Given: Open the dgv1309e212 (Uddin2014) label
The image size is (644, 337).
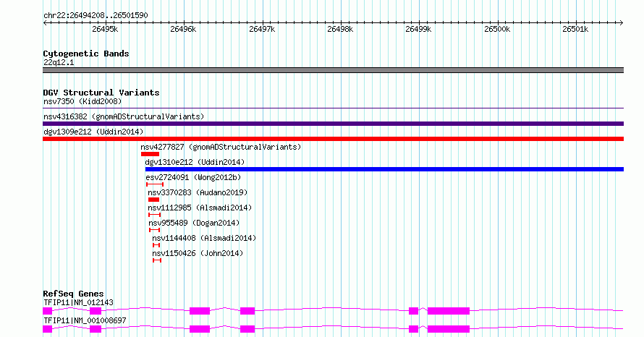Looking at the screenshot, I should (93, 132).
